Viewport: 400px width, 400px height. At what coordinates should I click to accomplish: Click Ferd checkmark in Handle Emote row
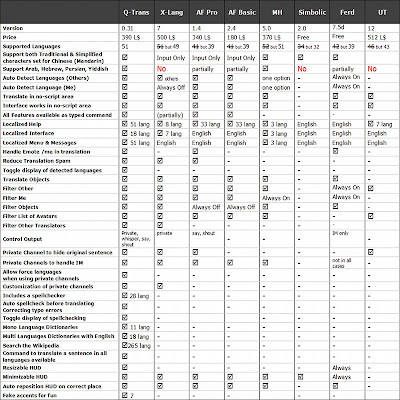point(335,151)
